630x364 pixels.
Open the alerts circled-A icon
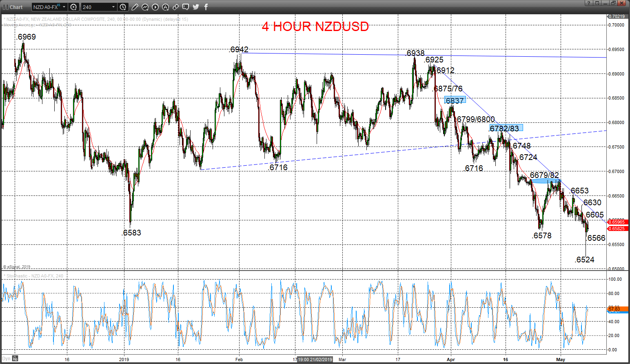click(166, 7)
